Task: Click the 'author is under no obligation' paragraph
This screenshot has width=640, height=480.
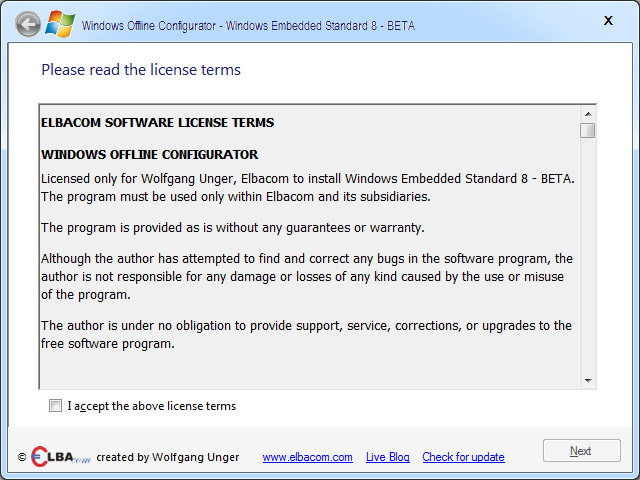Action: tap(306, 334)
